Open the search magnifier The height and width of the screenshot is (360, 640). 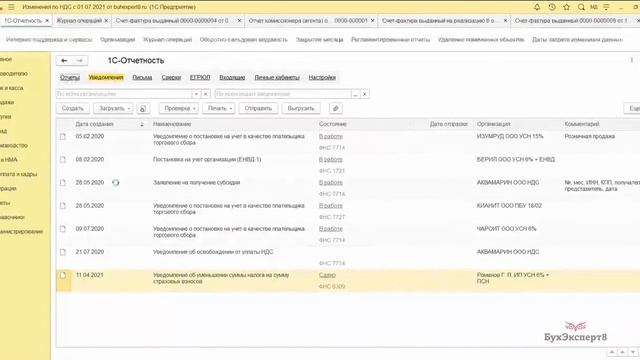point(581,7)
